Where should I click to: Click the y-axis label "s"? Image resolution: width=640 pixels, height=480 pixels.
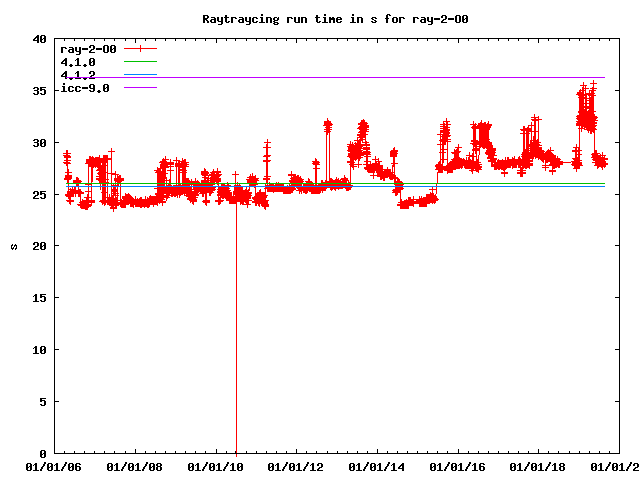point(13,246)
